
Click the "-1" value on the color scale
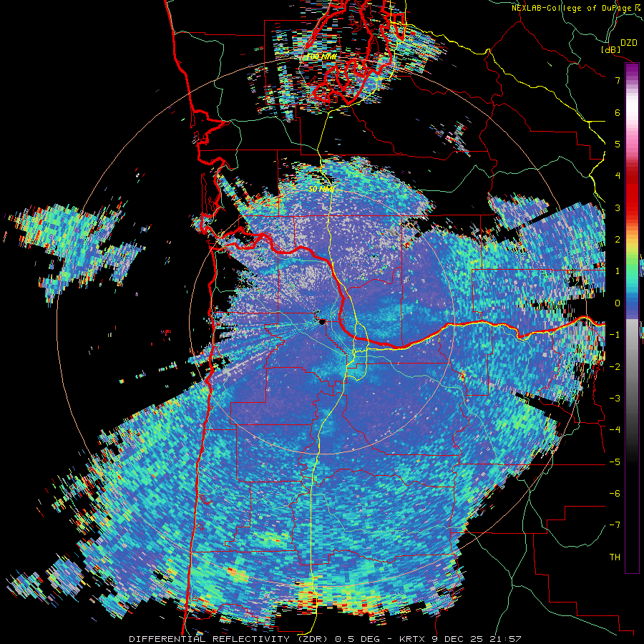click(x=615, y=335)
